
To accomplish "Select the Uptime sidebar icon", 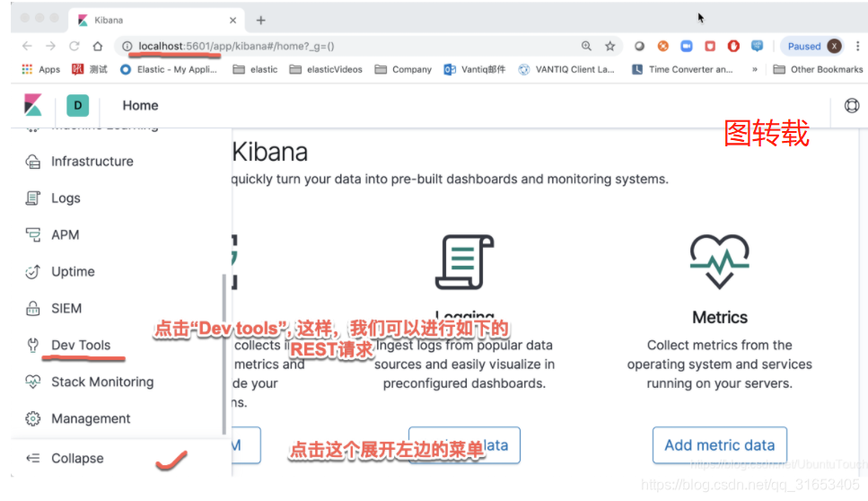I will coord(32,272).
